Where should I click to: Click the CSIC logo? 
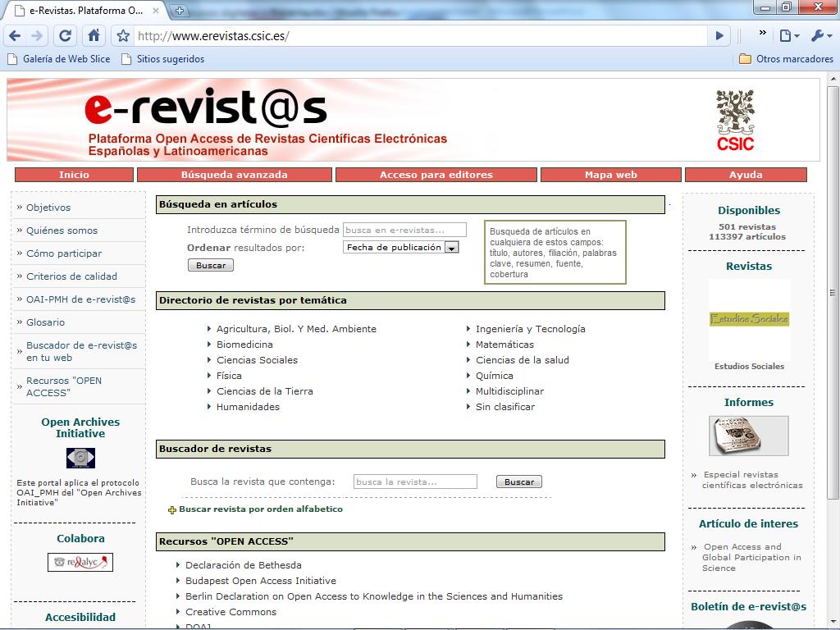[x=735, y=121]
